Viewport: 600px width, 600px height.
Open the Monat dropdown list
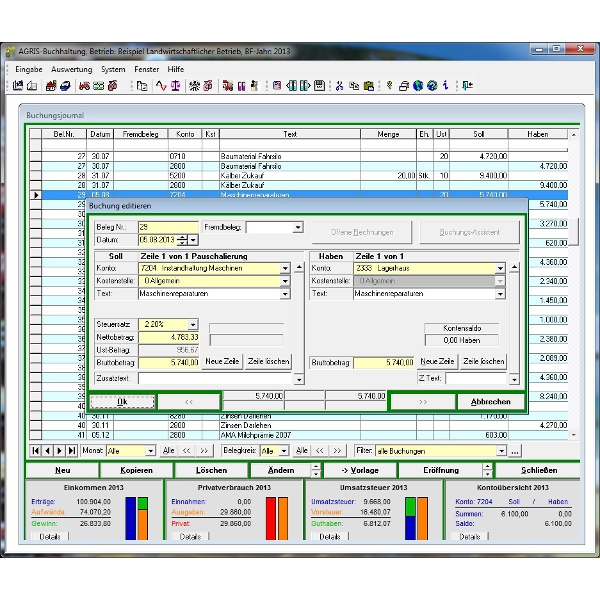(x=150, y=451)
